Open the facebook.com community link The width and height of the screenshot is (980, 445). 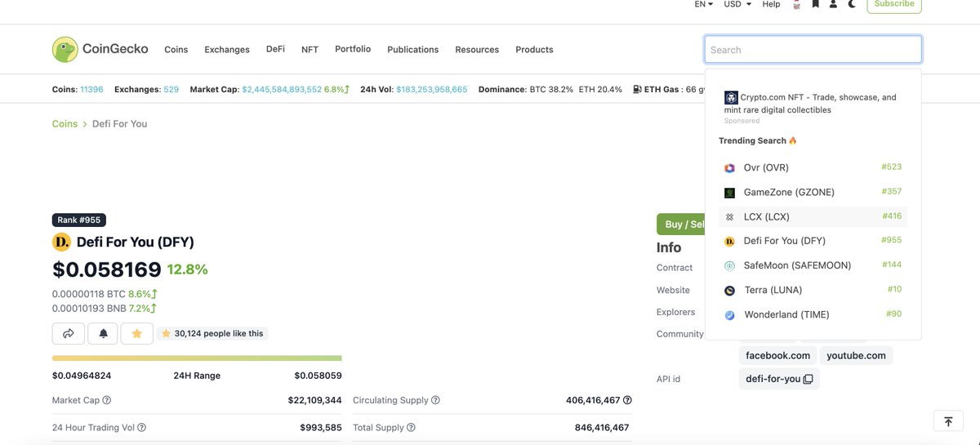pyautogui.click(x=777, y=355)
